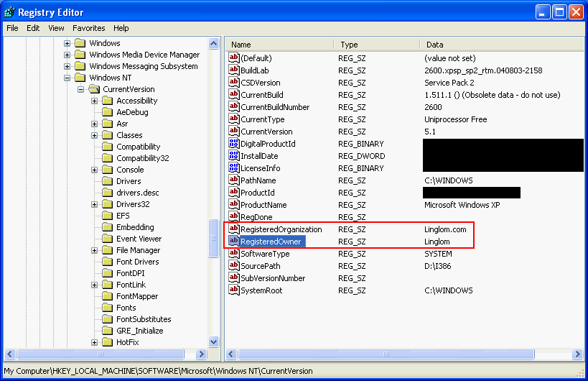The image size is (588, 381).
Task: Collapse the Windows NT key
Action: coord(67,78)
